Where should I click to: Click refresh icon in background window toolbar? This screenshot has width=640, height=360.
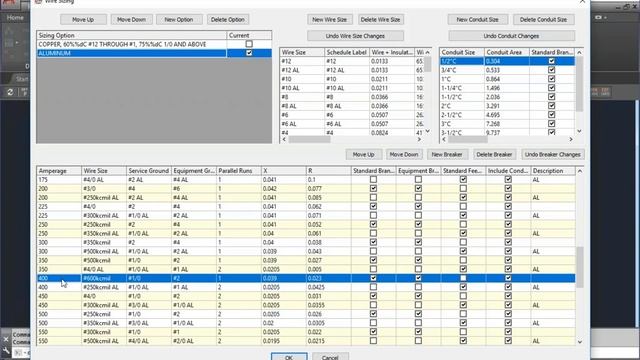coord(10,92)
